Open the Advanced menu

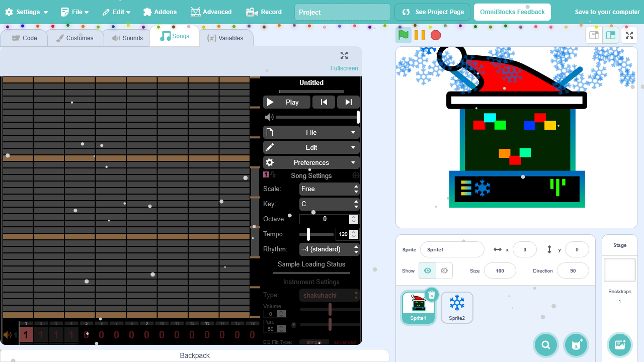point(211,12)
